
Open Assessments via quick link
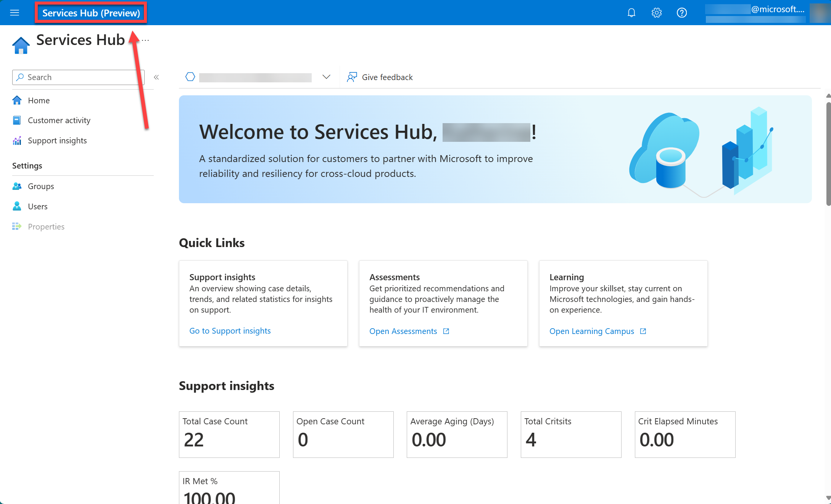[403, 330]
